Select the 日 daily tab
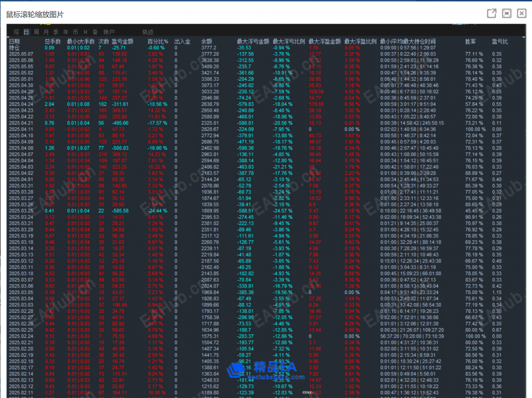532x398 pixels. [26, 32]
